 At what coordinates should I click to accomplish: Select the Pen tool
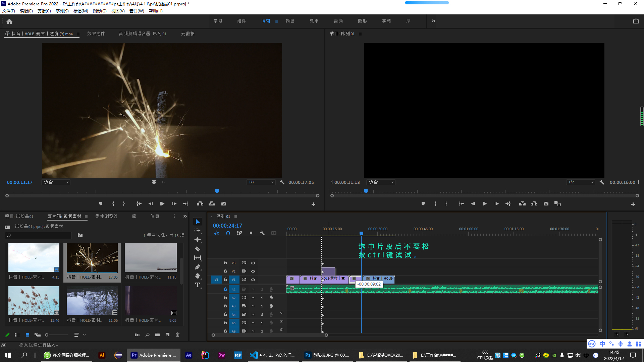(x=198, y=267)
